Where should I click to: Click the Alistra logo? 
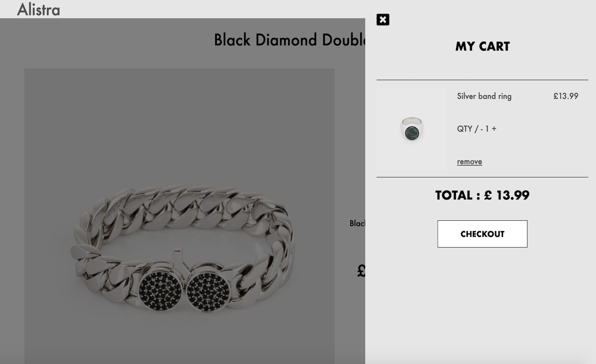tap(38, 9)
